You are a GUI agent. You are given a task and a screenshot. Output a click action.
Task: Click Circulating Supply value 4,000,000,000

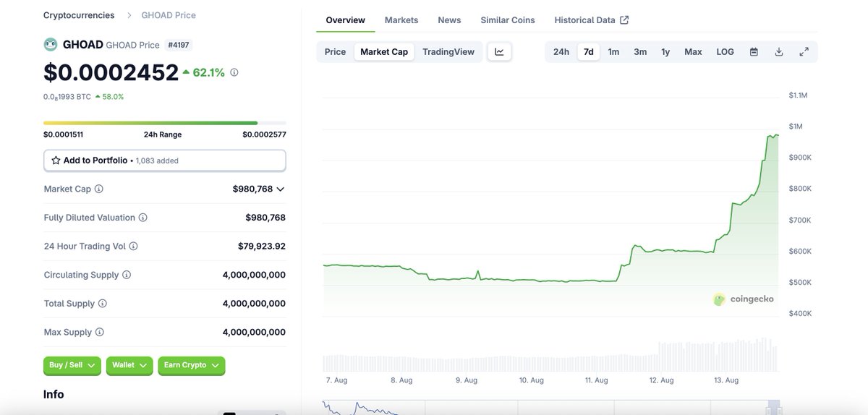(254, 275)
